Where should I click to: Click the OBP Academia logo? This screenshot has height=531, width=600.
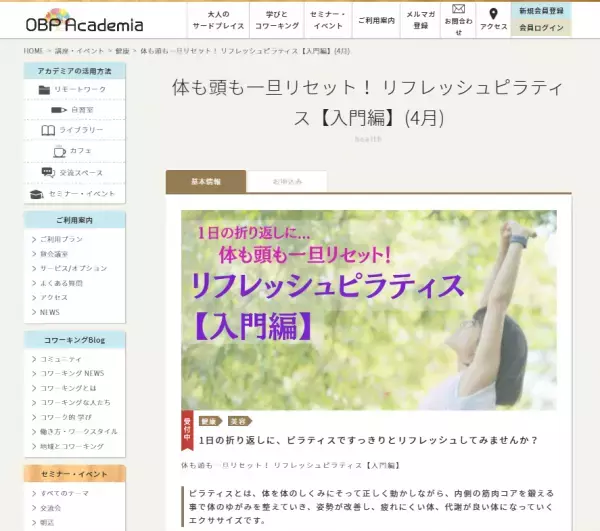coord(84,21)
